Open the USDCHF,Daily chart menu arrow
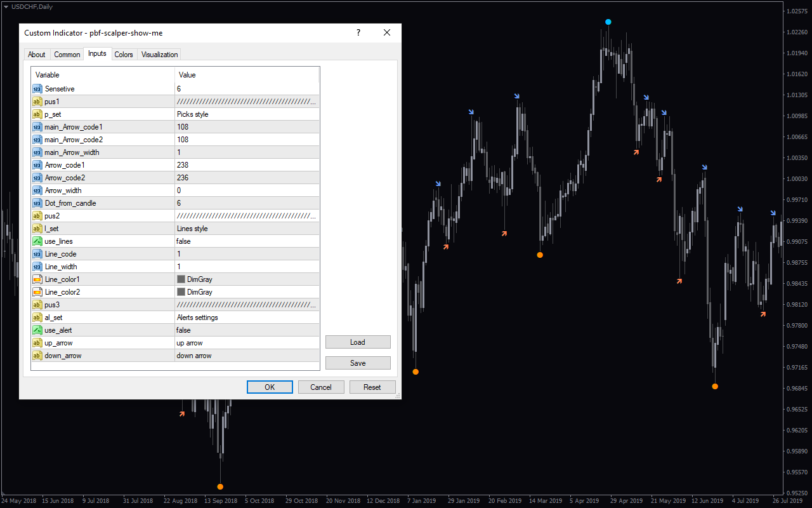 point(6,6)
